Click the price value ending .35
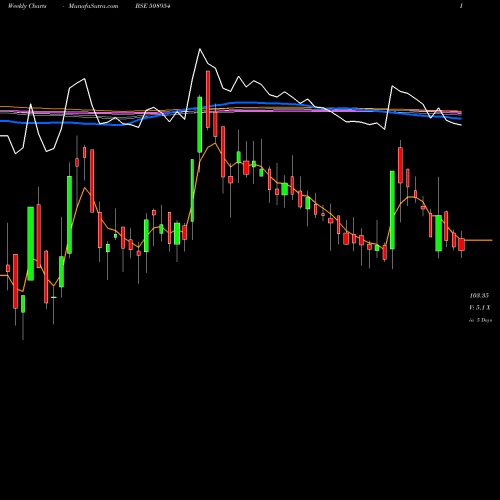 pyautogui.click(x=479, y=296)
